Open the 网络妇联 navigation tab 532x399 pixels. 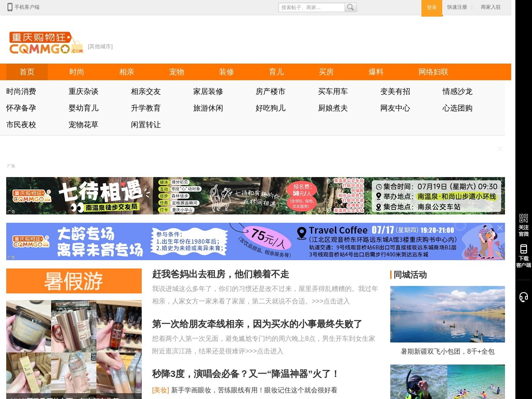pos(433,72)
